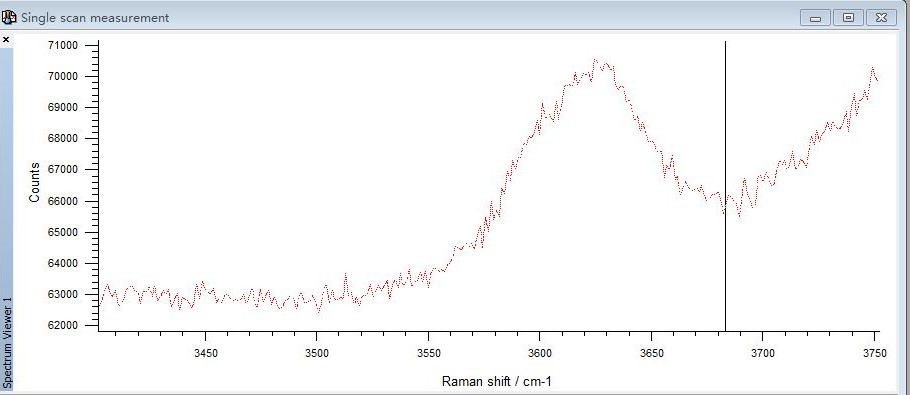
Task: Select the vertical cursor line in plot
Action: pyautogui.click(x=725, y=186)
